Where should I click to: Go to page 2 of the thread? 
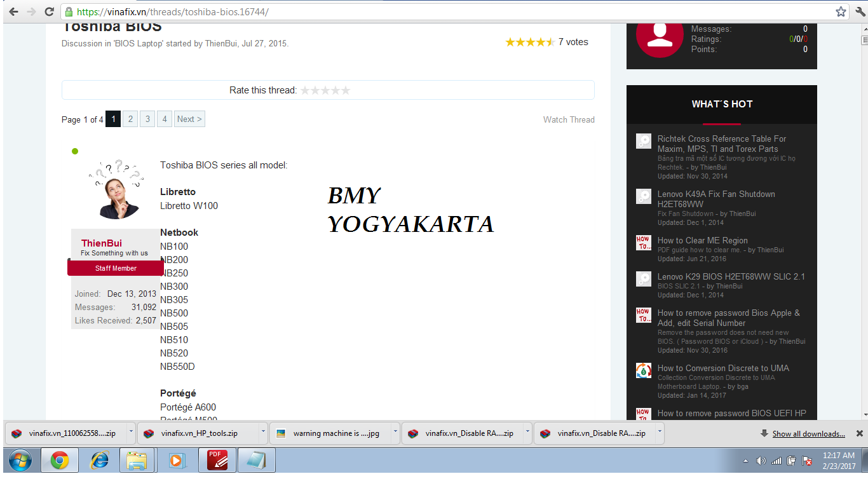(x=130, y=119)
